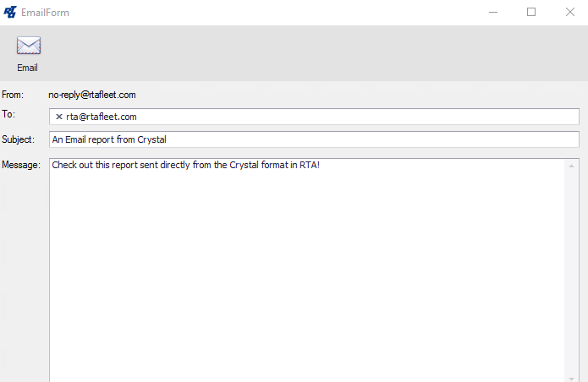Viewport: 588px width, 382px height.
Task: Click the Subject: label
Action: click(x=19, y=139)
